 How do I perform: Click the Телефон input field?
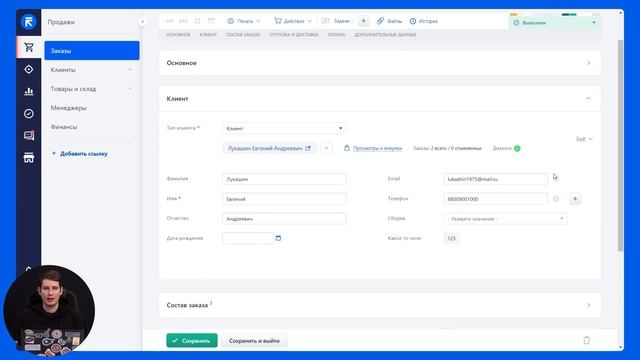pos(496,199)
